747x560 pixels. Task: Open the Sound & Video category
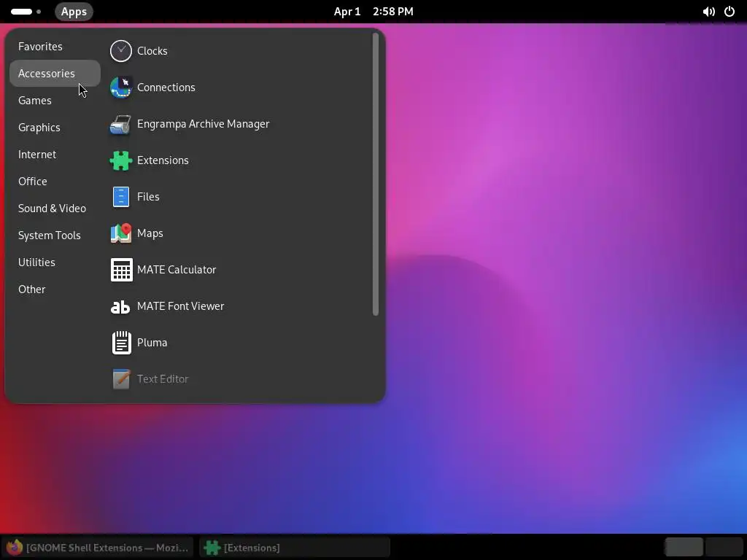pyautogui.click(x=55, y=209)
